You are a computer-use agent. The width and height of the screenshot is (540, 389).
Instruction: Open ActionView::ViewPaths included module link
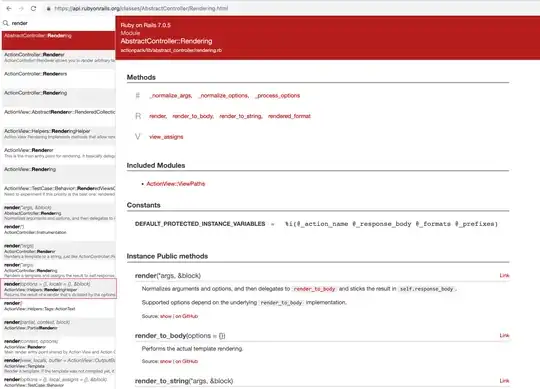pos(176,184)
